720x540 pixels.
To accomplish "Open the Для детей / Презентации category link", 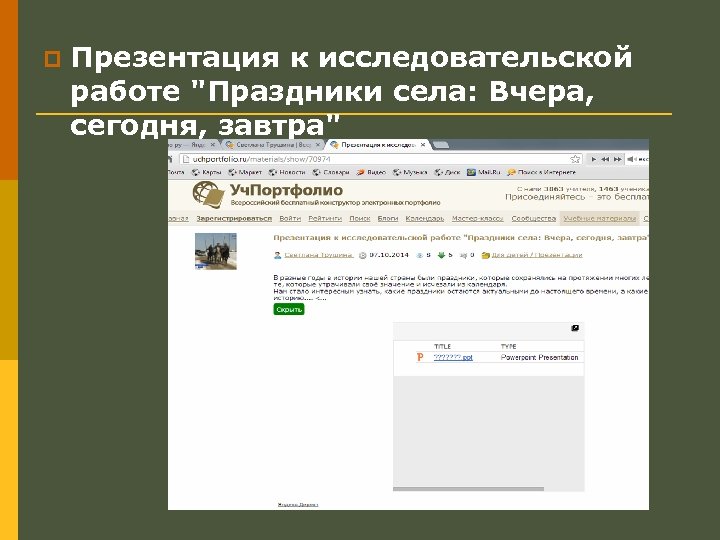I will [537, 255].
